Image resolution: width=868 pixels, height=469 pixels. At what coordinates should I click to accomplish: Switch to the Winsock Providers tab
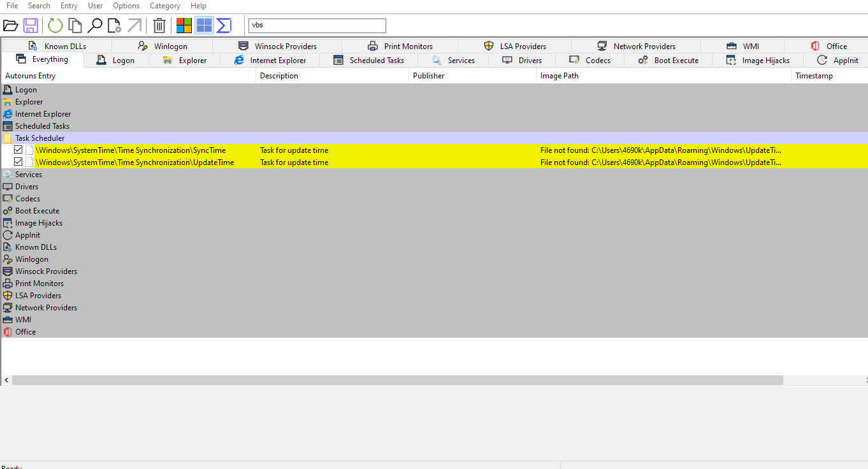coord(277,46)
